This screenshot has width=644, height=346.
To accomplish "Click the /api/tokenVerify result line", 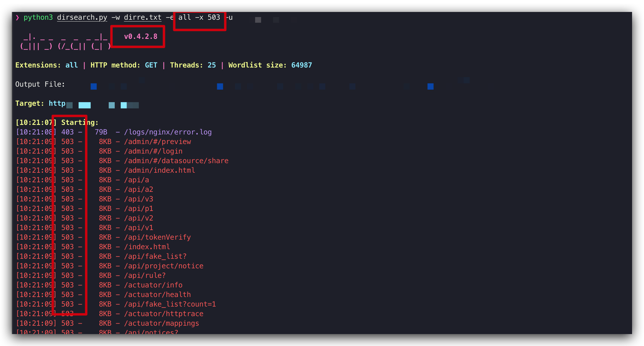I will (157, 237).
